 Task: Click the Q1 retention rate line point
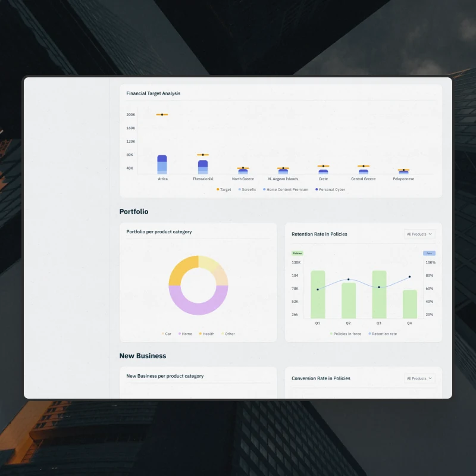tap(318, 290)
